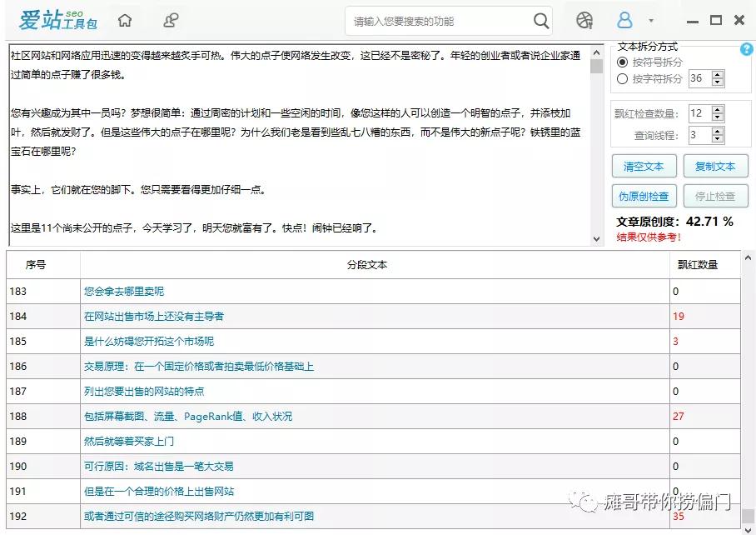Decrease the query thread count stepper
The width and height of the screenshot is (756, 535).
[x=718, y=139]
